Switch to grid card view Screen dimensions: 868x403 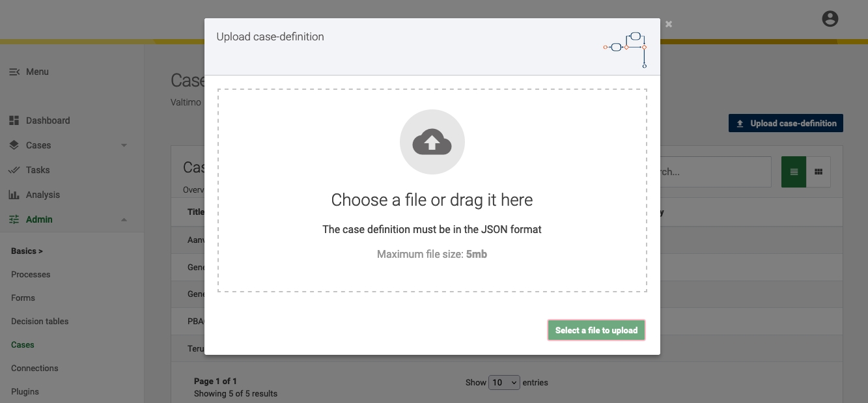pyautogui.click(x=819, y=172)
